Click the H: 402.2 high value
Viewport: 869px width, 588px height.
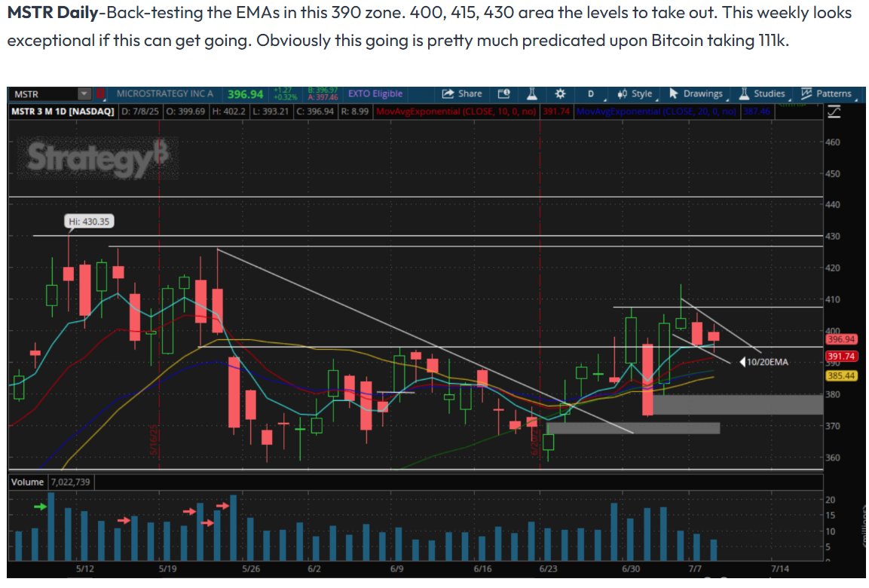228,112
